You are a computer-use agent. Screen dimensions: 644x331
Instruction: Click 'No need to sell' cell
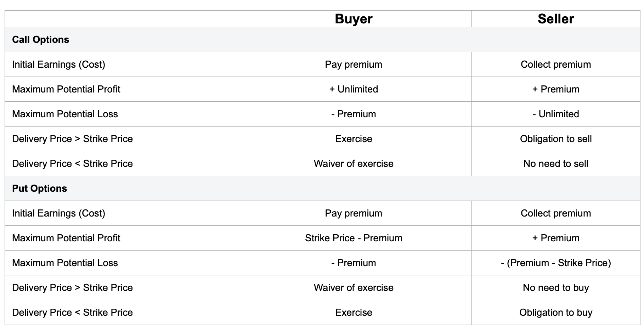555,164
